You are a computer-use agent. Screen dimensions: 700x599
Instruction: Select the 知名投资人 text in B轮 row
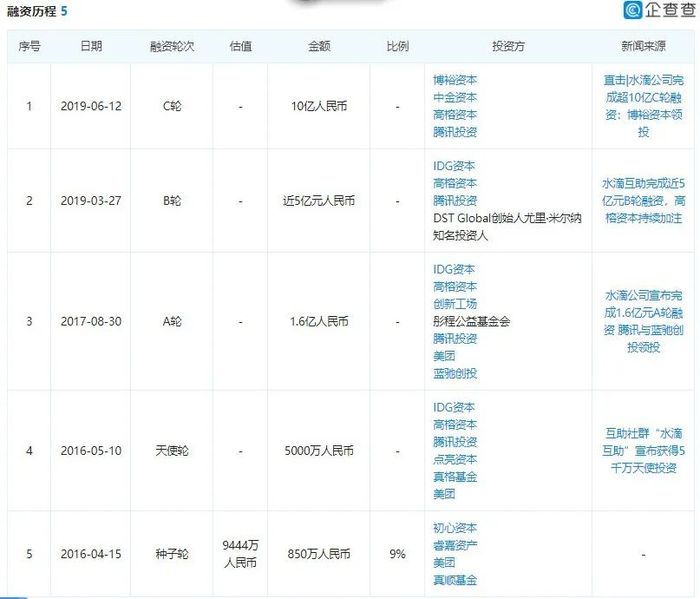460,236
